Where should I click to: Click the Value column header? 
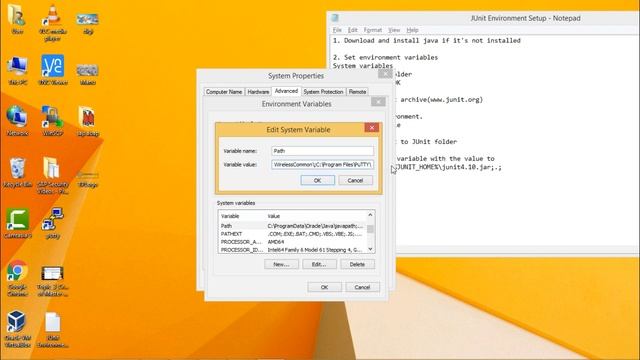[316, 216]
